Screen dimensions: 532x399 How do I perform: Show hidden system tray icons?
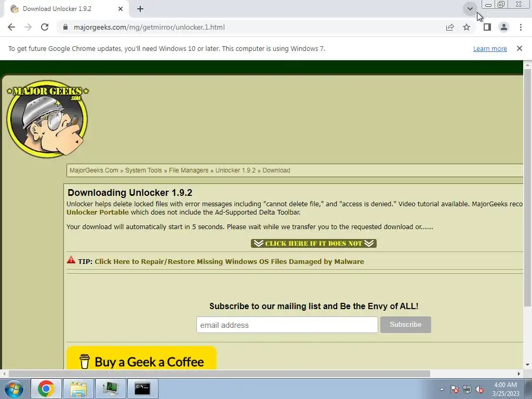tap(442, 389)
